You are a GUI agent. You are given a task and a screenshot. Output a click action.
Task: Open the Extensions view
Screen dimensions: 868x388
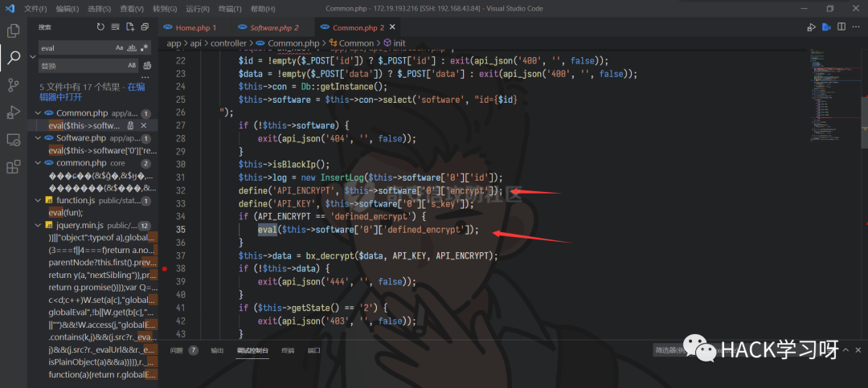(x=13, y=167)
